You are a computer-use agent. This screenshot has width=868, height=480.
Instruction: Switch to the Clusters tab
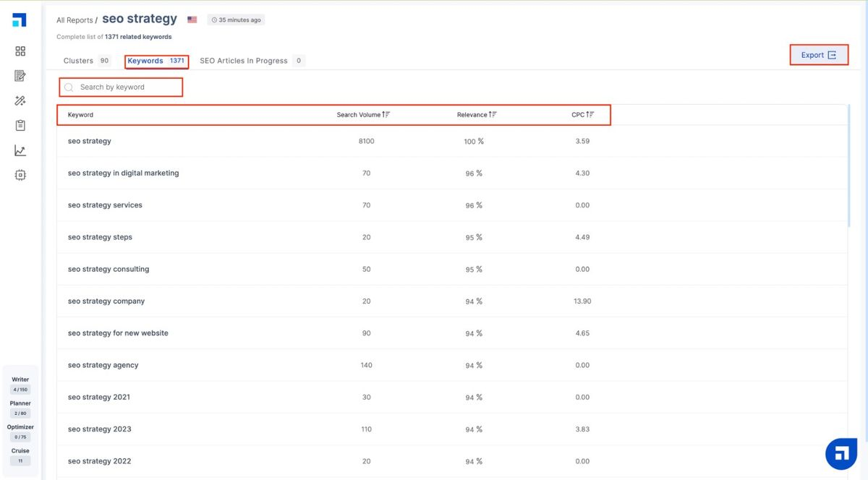pos(78,61)
